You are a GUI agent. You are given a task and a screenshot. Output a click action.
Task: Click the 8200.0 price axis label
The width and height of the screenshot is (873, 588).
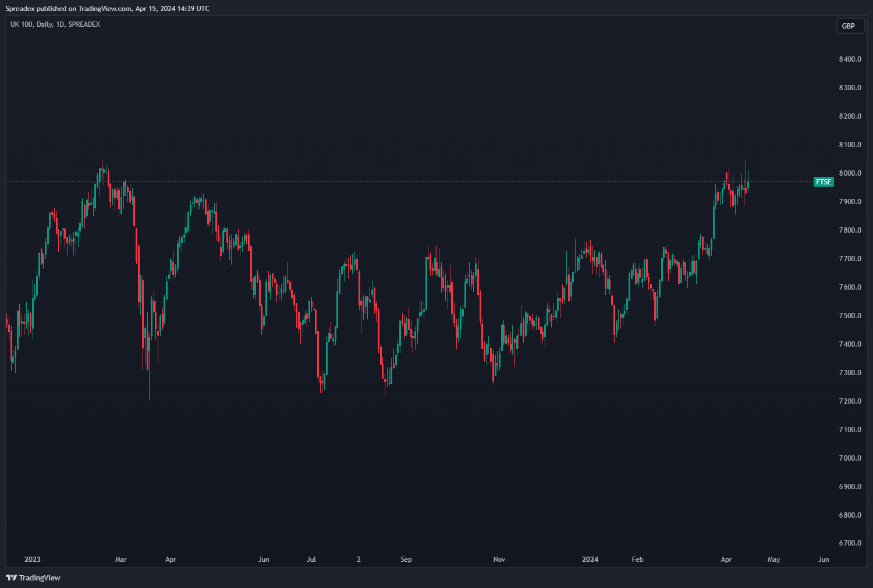coord(850,116)
